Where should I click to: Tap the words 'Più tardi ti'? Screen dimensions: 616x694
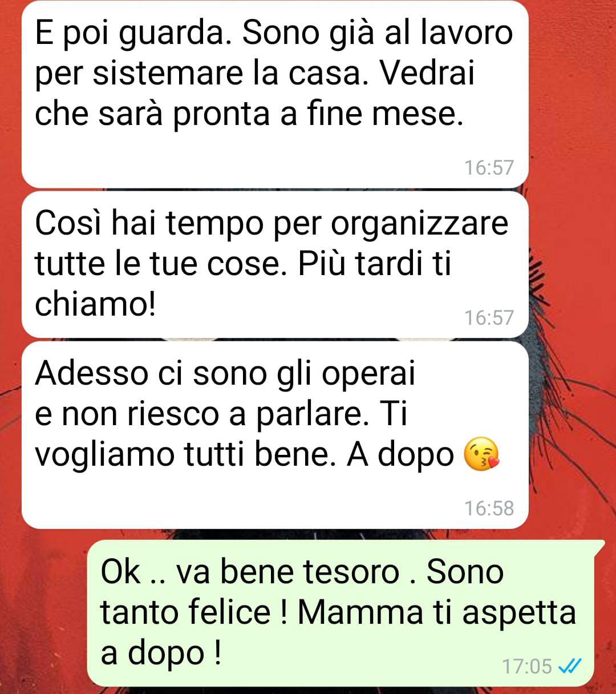tap(375, 264)
